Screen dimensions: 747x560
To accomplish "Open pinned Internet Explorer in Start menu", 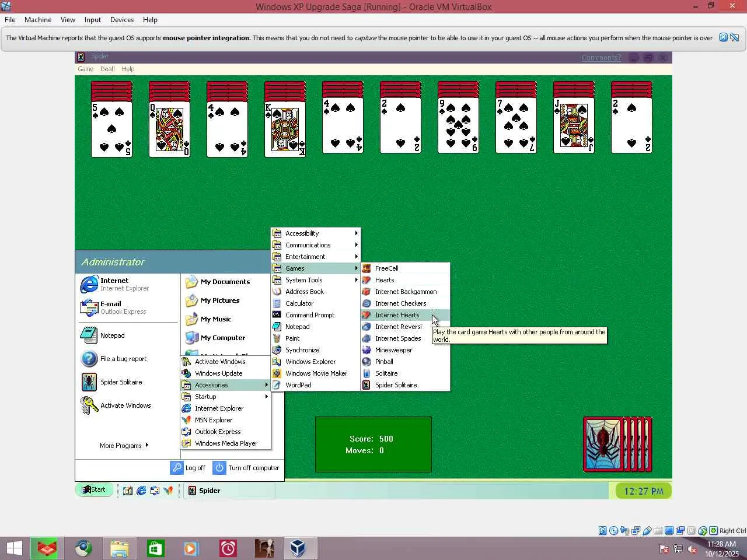I will pos(128,284).
